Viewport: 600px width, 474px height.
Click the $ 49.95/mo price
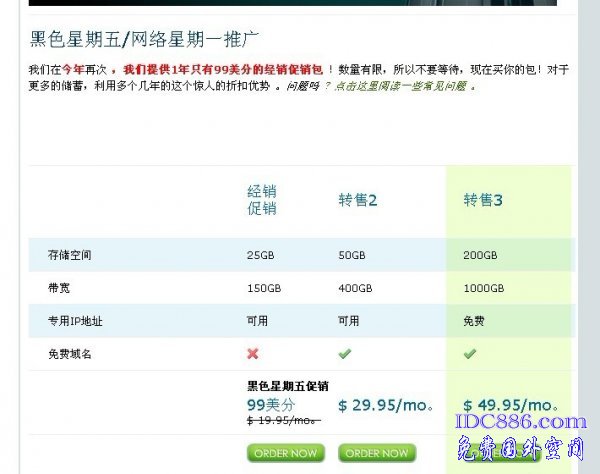(510, 405)
